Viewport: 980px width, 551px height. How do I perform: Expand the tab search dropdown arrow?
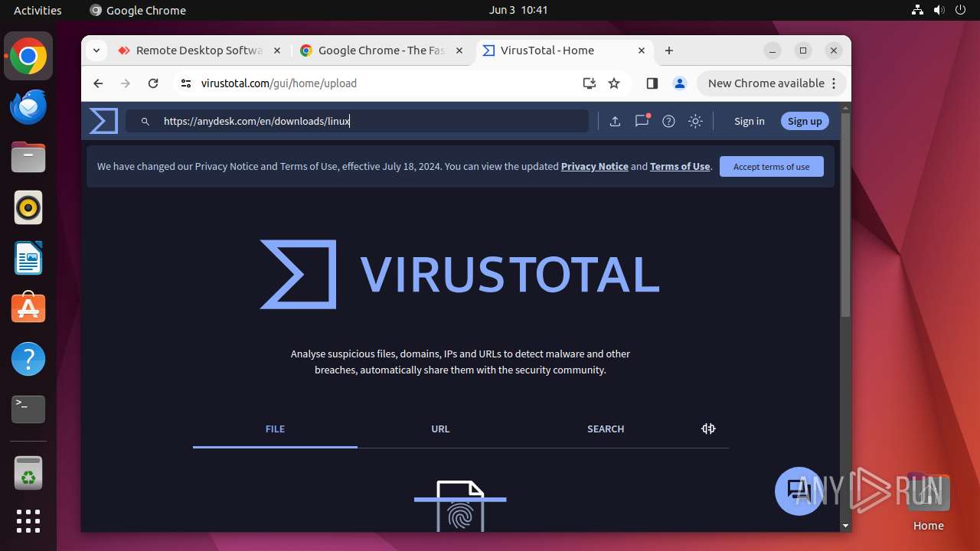coord(96,51)
